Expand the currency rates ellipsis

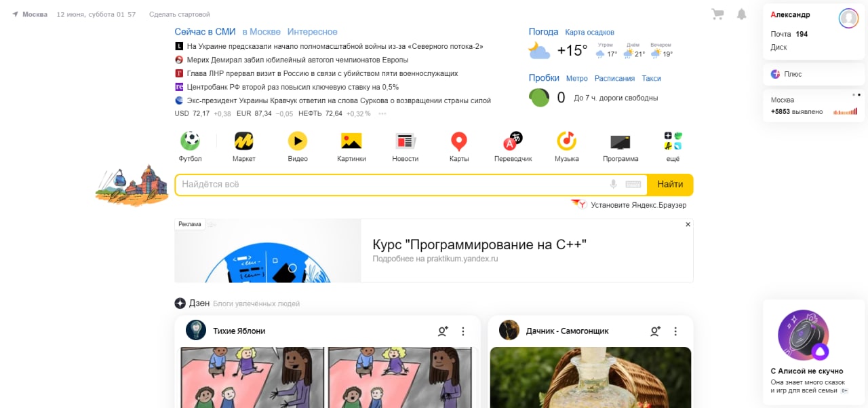pyautogui.click(x=382, y=113)
